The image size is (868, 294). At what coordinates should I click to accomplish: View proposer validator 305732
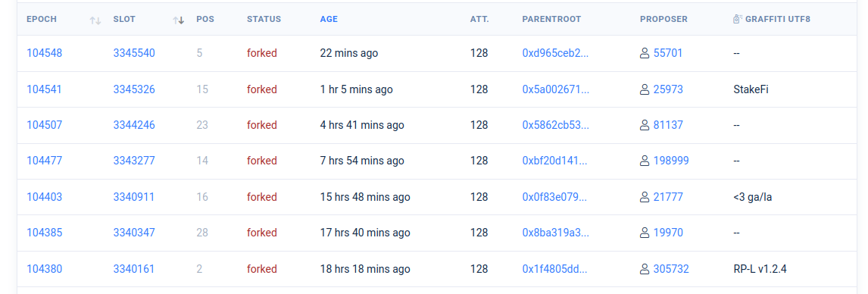point(671,269)
